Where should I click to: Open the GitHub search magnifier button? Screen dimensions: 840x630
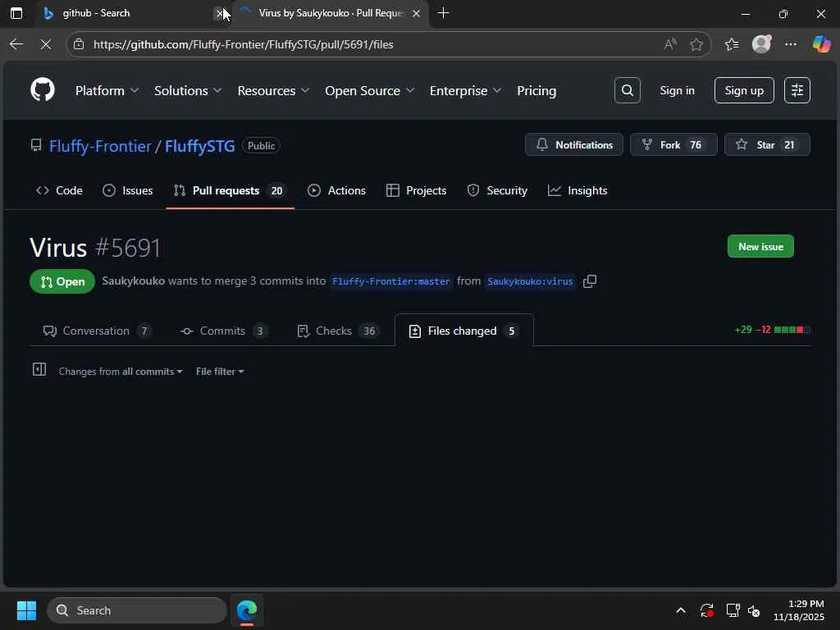point(628,90)
